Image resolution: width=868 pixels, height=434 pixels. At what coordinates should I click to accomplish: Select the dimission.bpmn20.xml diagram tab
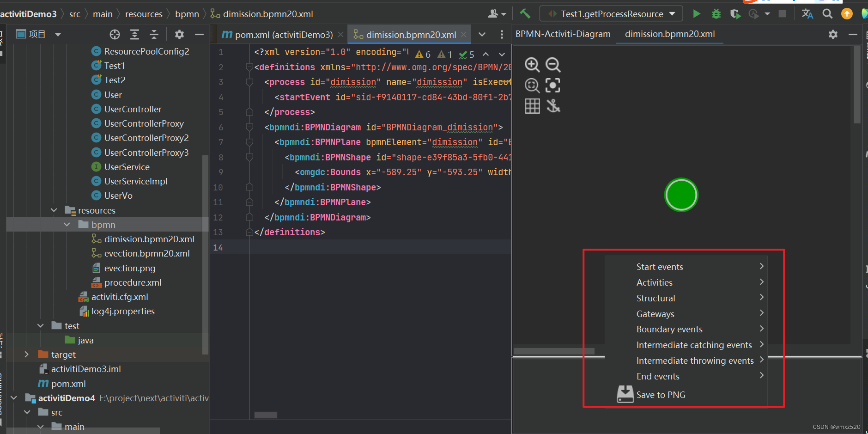click(670, 34)
